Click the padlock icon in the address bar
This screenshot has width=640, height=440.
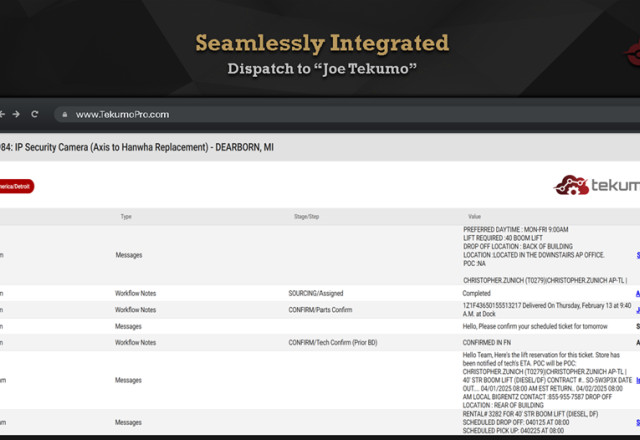pyautogui.click(x=64, y=115)
